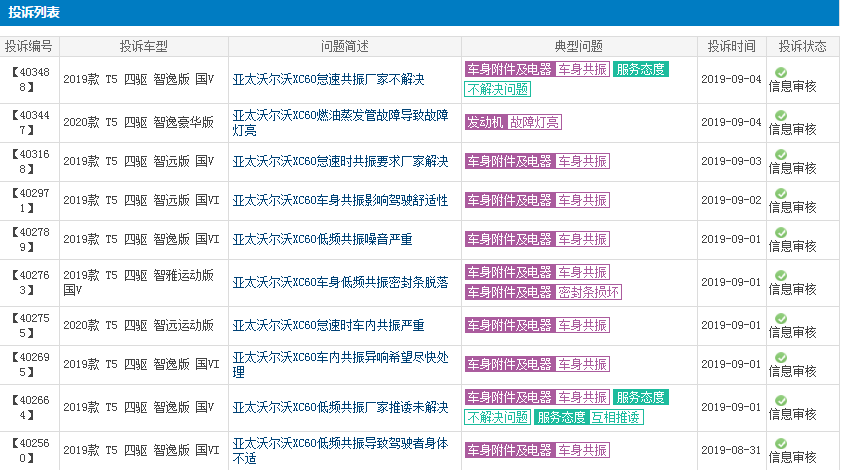Click 密封条损坏 tag in complaint 402763 row
The width and height of the screenshot is (841, 470).
(588, 292)
